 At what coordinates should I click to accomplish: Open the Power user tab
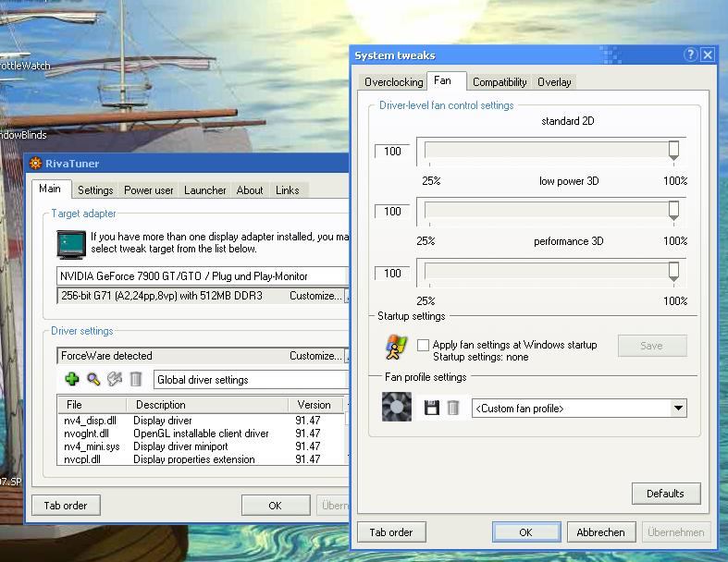pos(149,190)
